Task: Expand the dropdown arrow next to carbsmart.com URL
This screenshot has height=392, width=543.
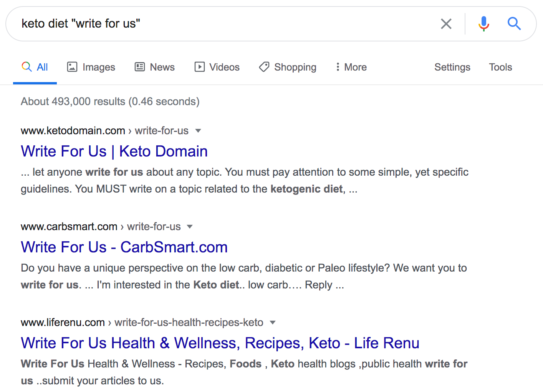Action: pos(190,227)
